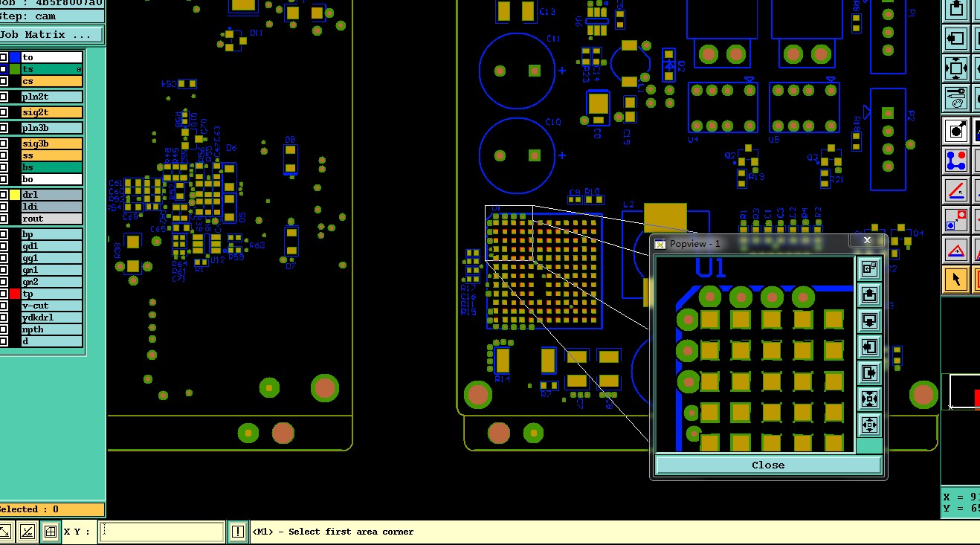Click the Popview title bar icon
The image size is (980, 545).
660,243
